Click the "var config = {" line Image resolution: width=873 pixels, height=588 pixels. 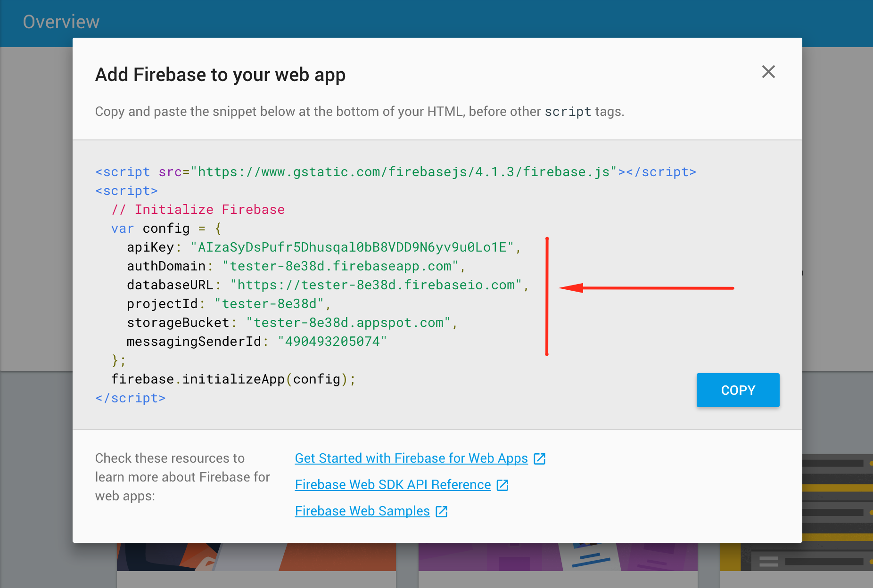166,229
